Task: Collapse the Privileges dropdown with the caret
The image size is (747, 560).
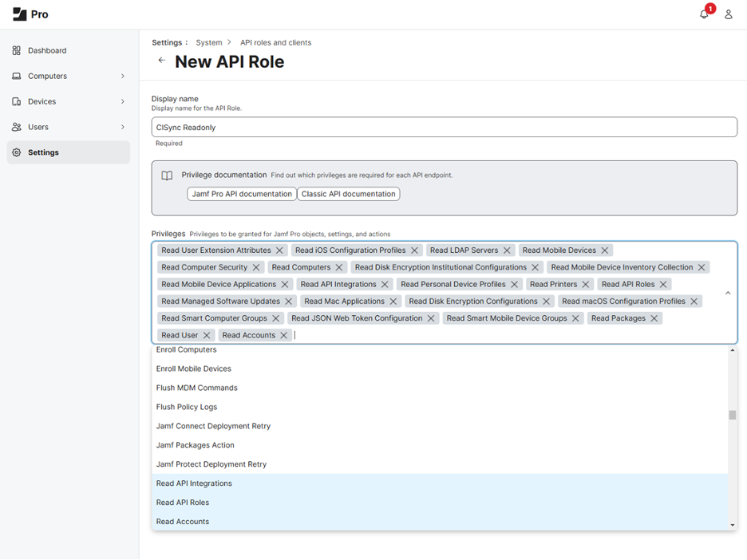Action: point(728,293)
